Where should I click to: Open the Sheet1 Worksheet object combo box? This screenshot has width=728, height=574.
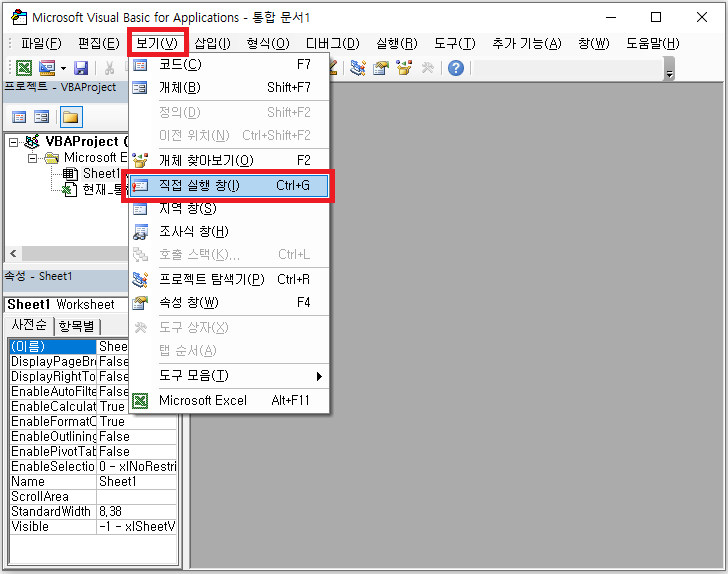(66, 305)
